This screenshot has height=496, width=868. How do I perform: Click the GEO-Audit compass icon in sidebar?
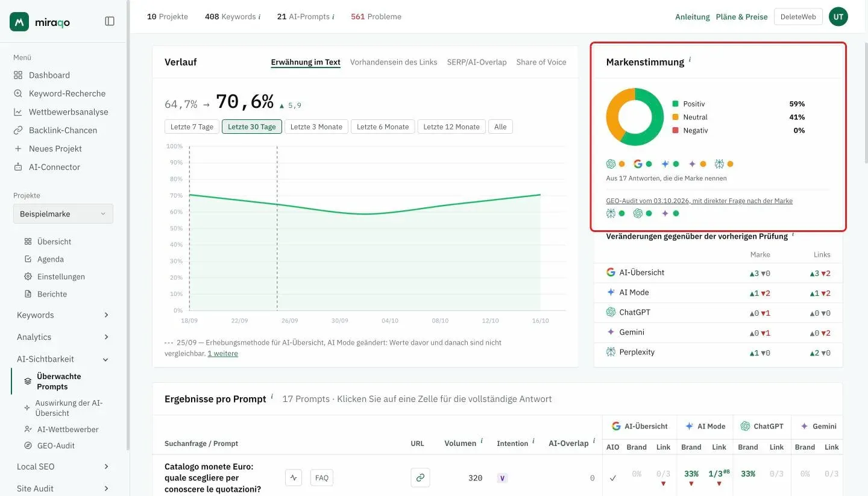tap(28, 446)
